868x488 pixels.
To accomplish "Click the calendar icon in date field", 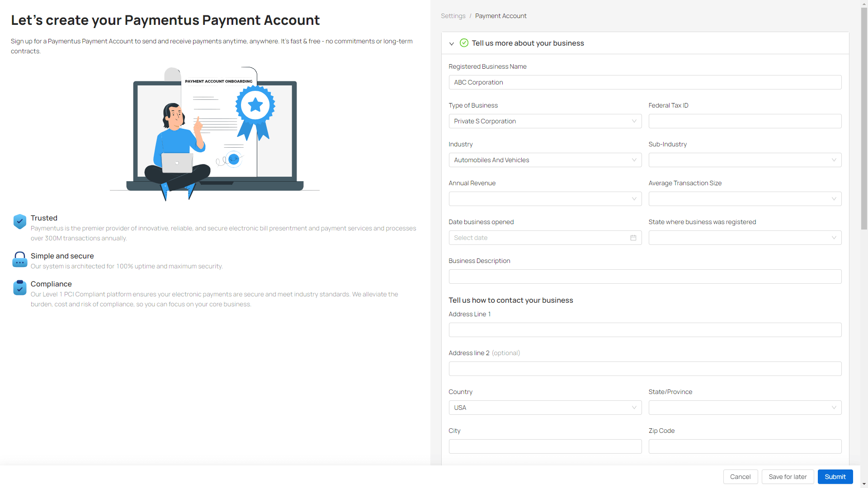I will 633,238.
